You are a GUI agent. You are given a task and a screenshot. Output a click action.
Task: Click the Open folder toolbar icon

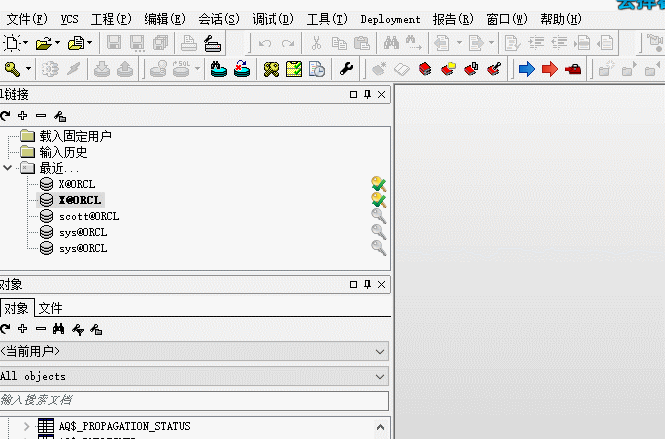pyautogui.click(x=44, y=43)
